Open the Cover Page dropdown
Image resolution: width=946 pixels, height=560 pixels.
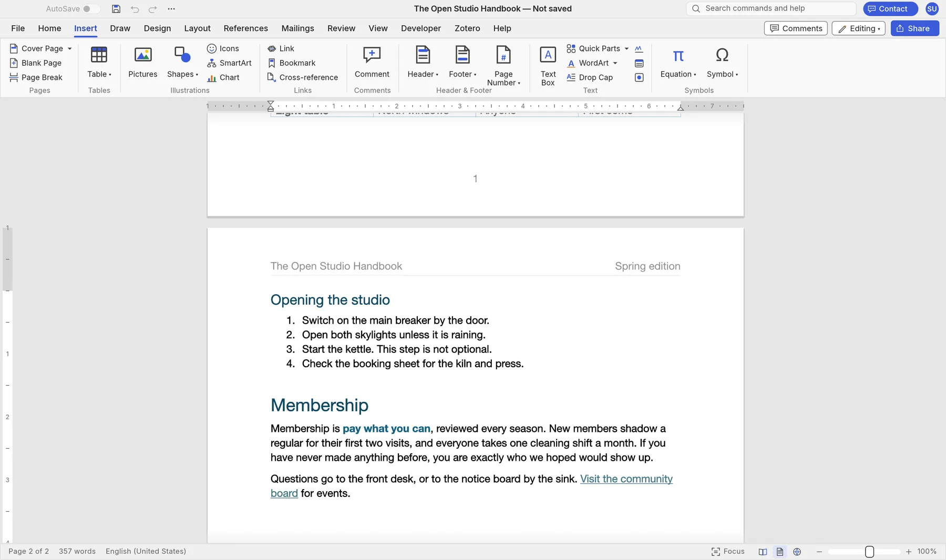coord(69,48)
